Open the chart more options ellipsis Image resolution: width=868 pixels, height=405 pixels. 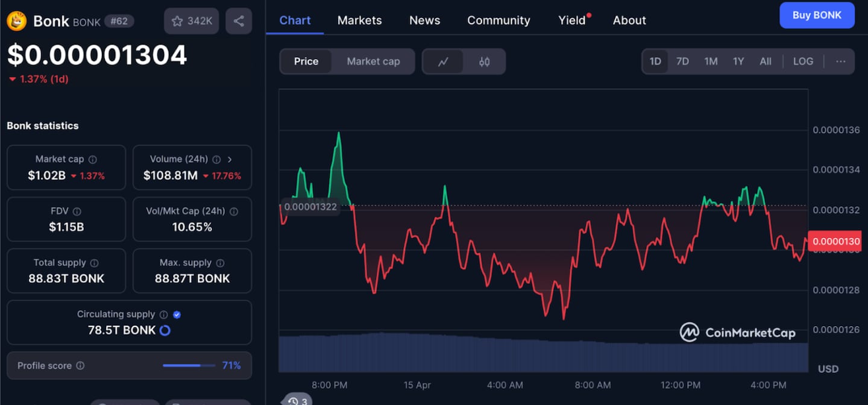840,61
